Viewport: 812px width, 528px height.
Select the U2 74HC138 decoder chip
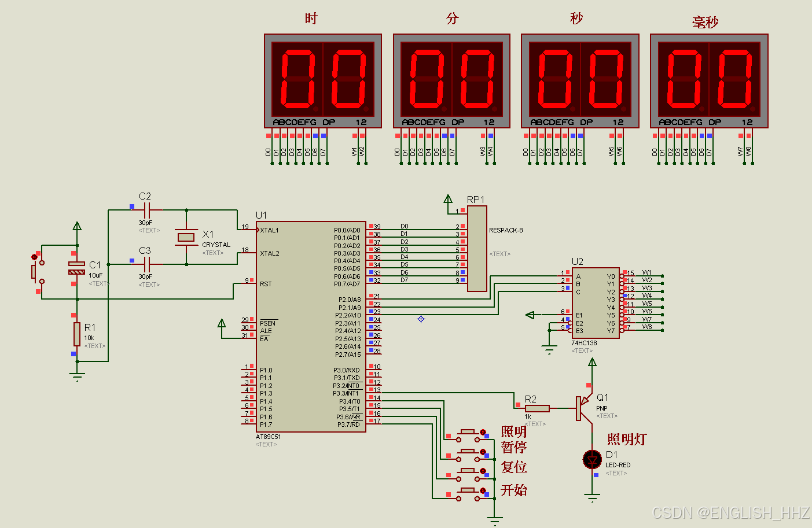596,303
